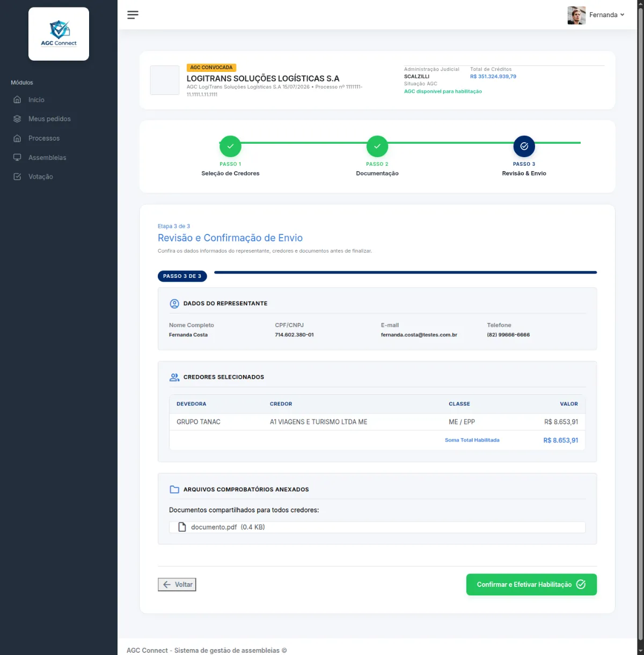Click A1 VIAGENS E TURISMO LTDA ME

pyautogui.click(x=319, y=422)
